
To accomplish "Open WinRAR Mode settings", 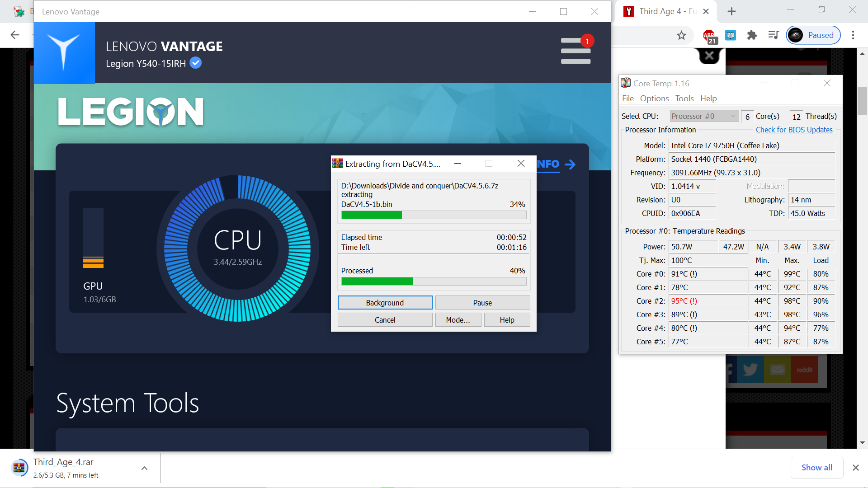I will click(x=458, y=320).
